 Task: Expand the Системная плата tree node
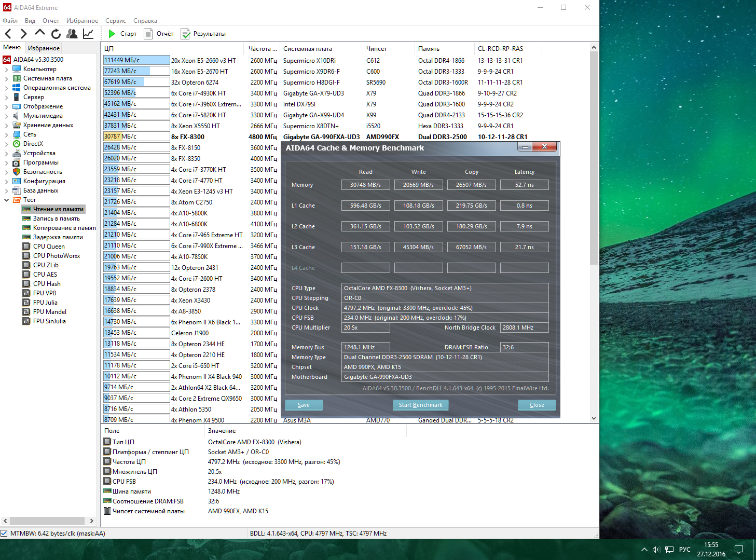(6, 78)
